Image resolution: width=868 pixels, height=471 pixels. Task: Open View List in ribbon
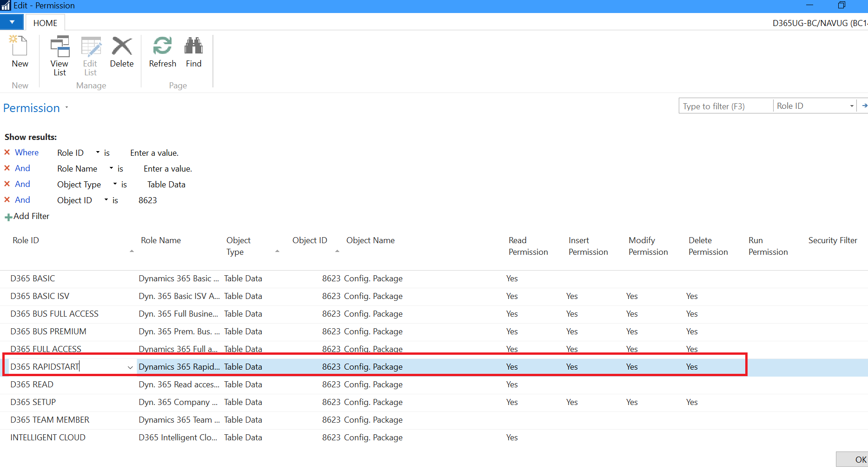60,56
